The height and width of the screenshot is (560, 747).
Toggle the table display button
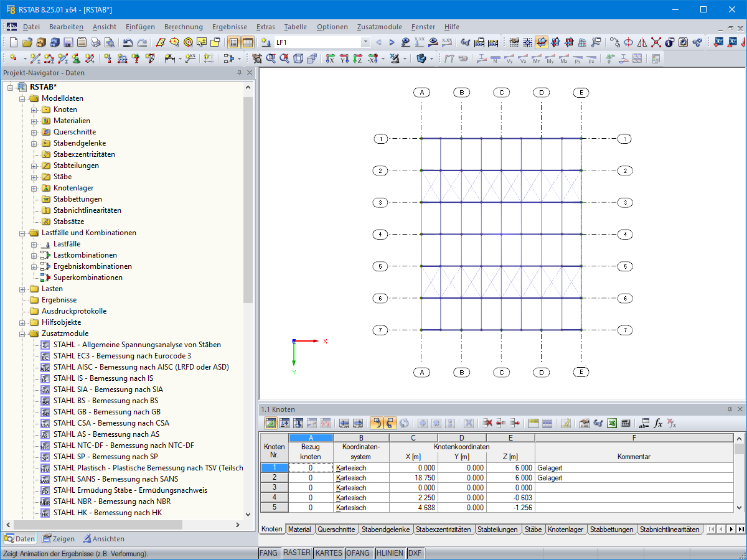pyautogui.click(x=248, y=42)
